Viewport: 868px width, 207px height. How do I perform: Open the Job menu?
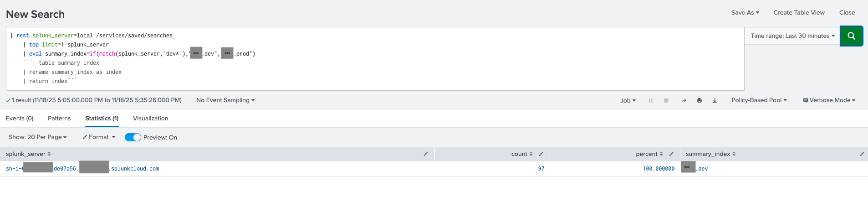pyautogui.click(x=628, y=100)
